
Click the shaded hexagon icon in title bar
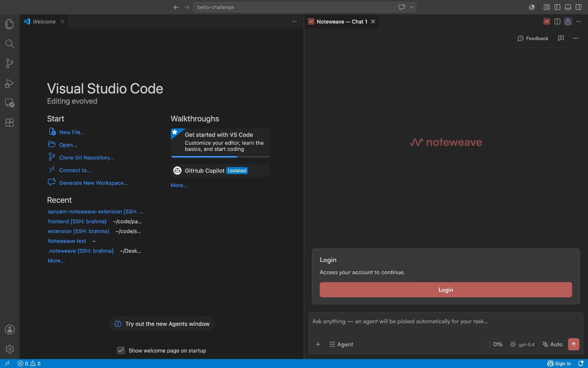pos(531,7)
